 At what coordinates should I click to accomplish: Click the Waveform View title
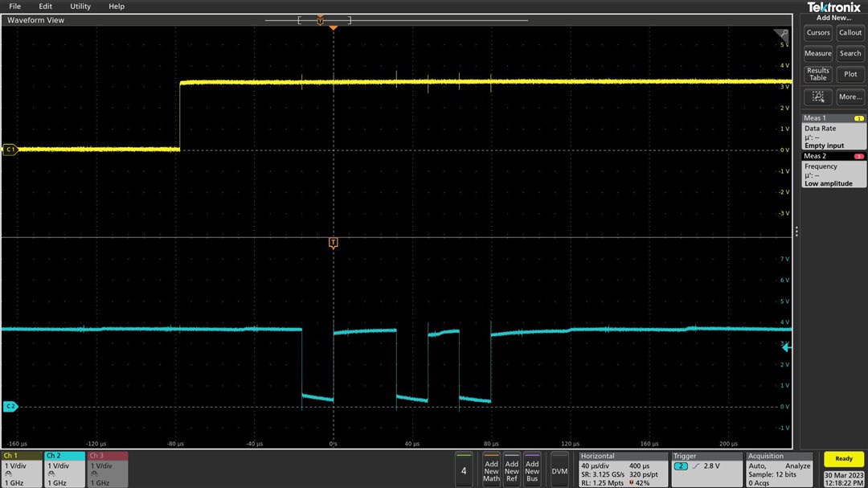pos(35,20)
